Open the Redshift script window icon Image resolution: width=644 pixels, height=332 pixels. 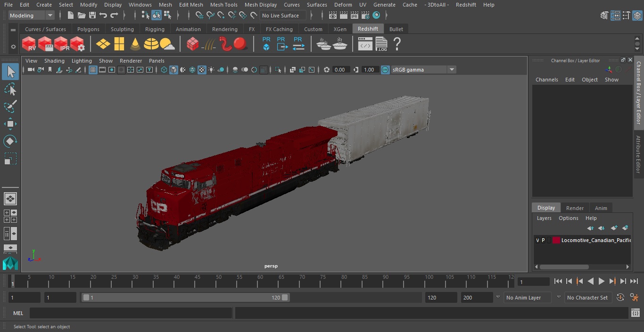365,44
